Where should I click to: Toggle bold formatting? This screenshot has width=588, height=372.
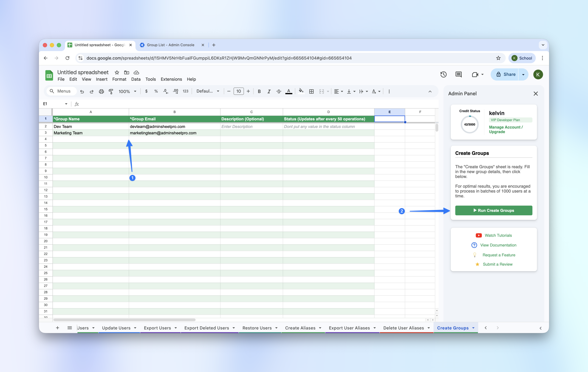pos(259,91)
